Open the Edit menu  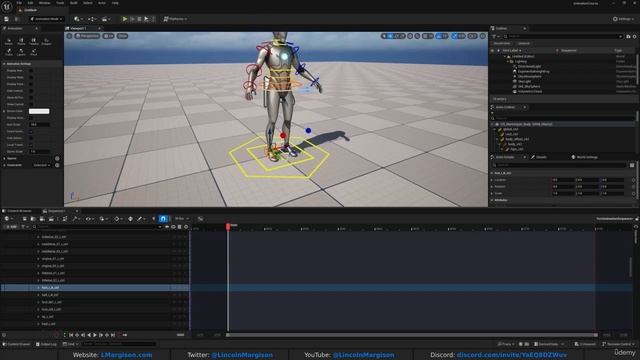point(30,3)
